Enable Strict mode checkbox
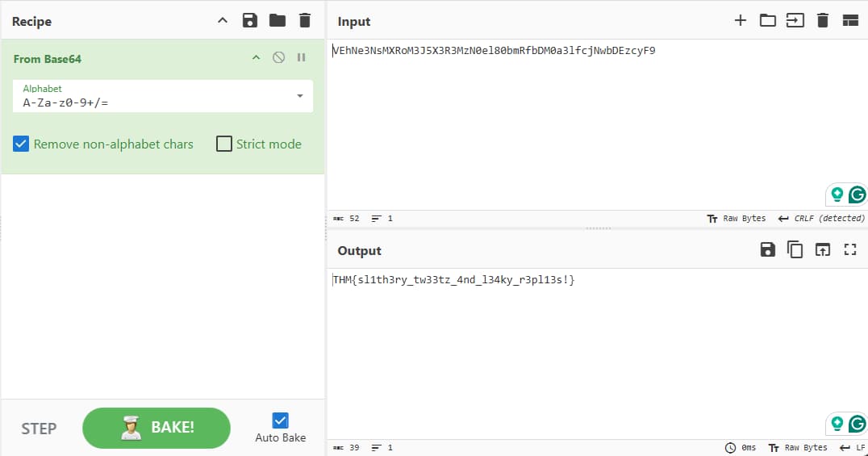Screen dimensions: 868x456 pos(224,144)
